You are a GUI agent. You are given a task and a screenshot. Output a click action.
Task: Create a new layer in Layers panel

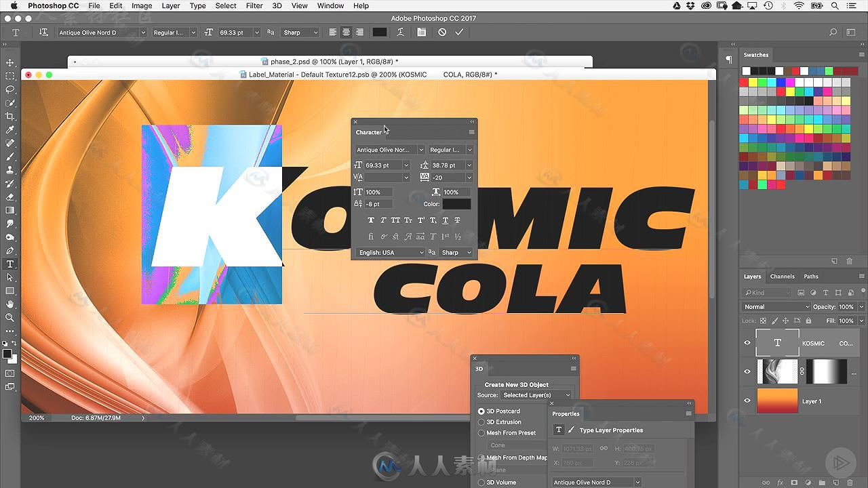(x=835, y=482)
